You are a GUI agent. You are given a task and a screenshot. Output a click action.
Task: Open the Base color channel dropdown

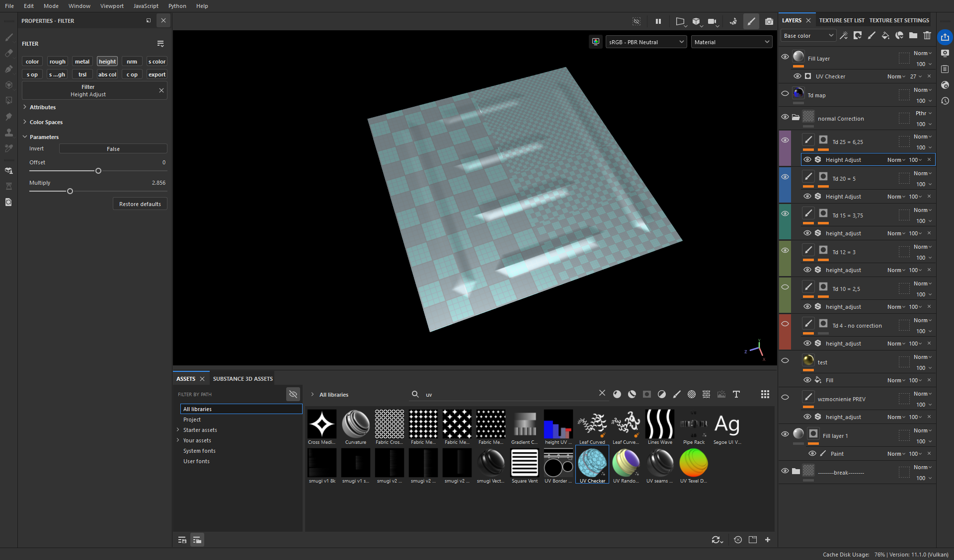point(808,36)
